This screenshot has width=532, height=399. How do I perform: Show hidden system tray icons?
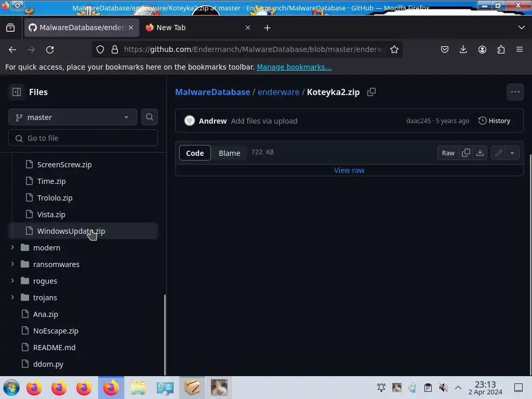[x=458, y=388]
